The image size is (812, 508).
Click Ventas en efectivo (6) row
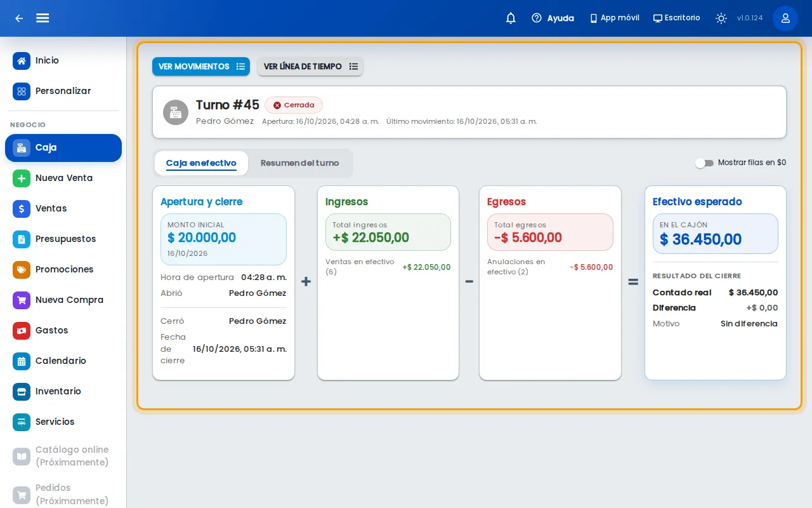388,267
